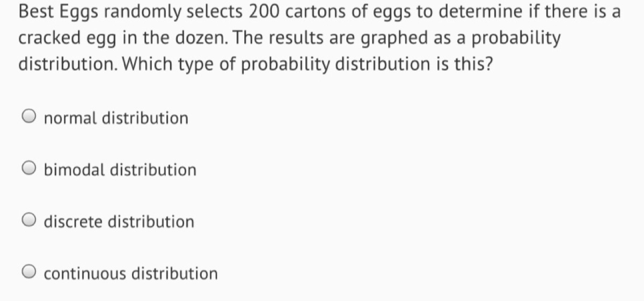Select the bimodal distribution radio button

tap(30, 170)
